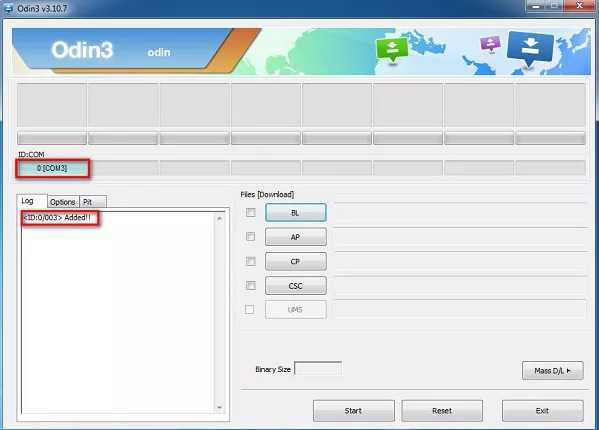Screen dimensions: 599x430
Task: Switch to the Options tab
Action: [63, 202]
